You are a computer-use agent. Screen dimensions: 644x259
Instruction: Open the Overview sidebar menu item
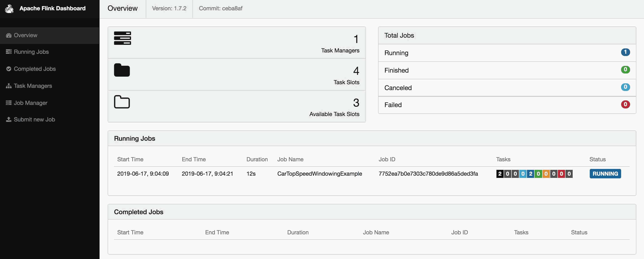pos(50,35)
